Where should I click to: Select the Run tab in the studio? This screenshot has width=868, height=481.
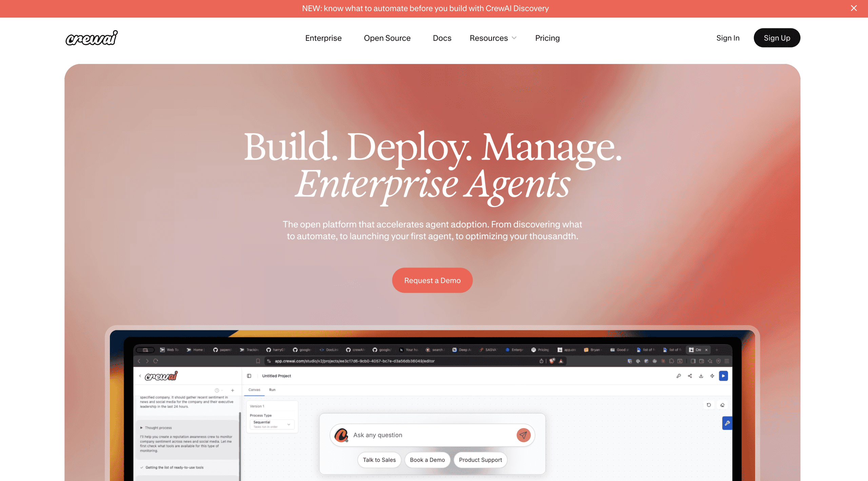pos(272,390)
